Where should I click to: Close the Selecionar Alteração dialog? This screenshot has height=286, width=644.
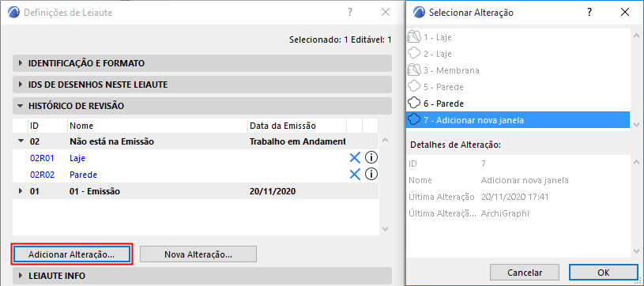click(x=625, y=13)
